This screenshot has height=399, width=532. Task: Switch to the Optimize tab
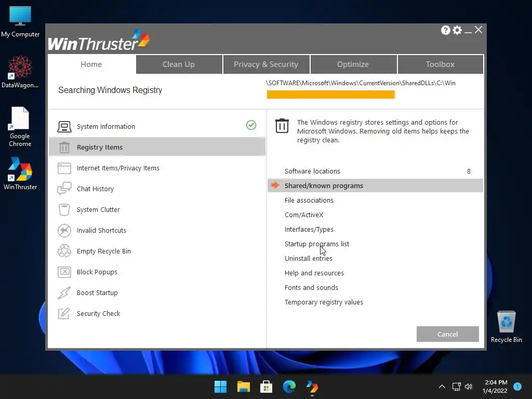click(x=353, y=64)
